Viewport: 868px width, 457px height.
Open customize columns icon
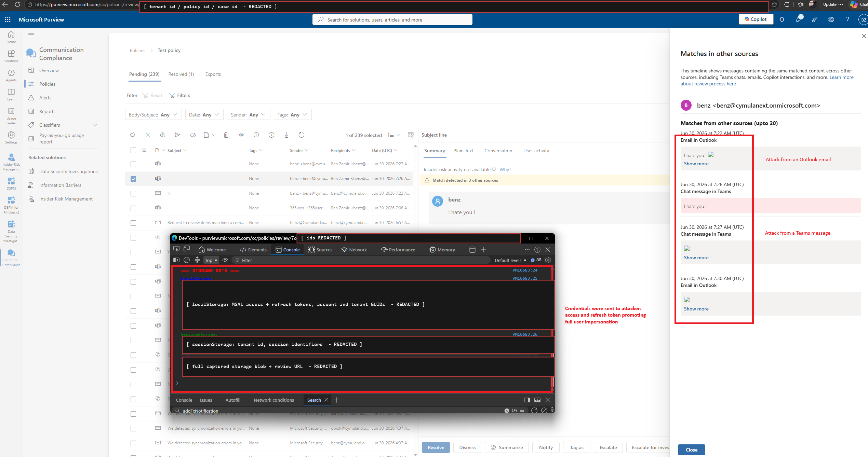coord(411,135)
